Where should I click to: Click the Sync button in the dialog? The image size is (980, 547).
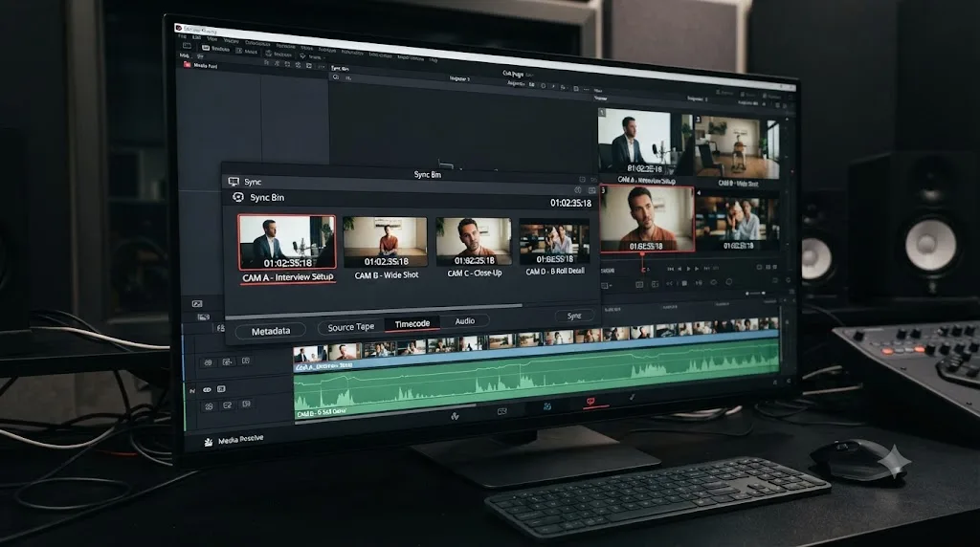pos(574,316)
